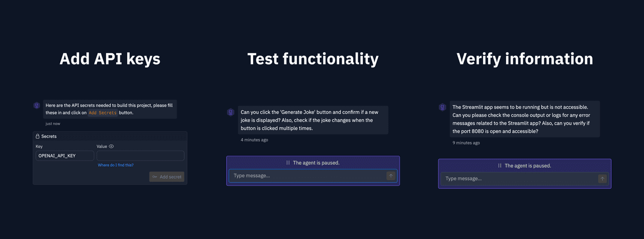Click the Type message field under Verify information
Viewport: 644px width, 239px height.
pos(519,179)
